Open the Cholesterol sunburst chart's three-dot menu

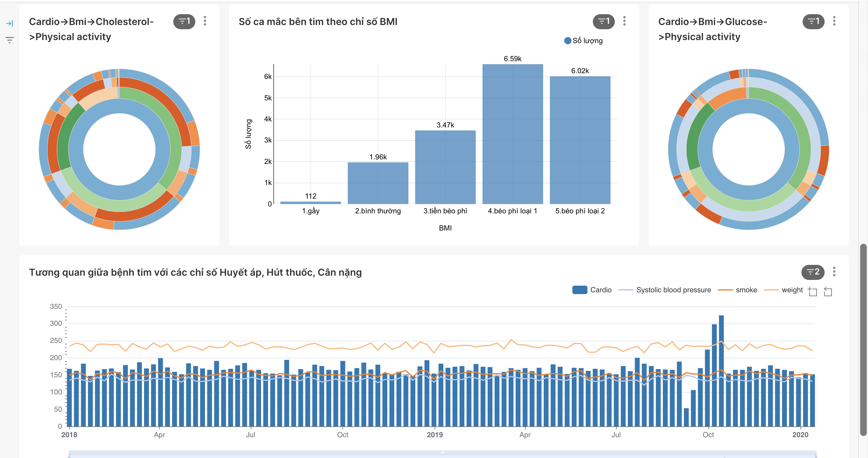pyautogui.click(x=205, y=21)
